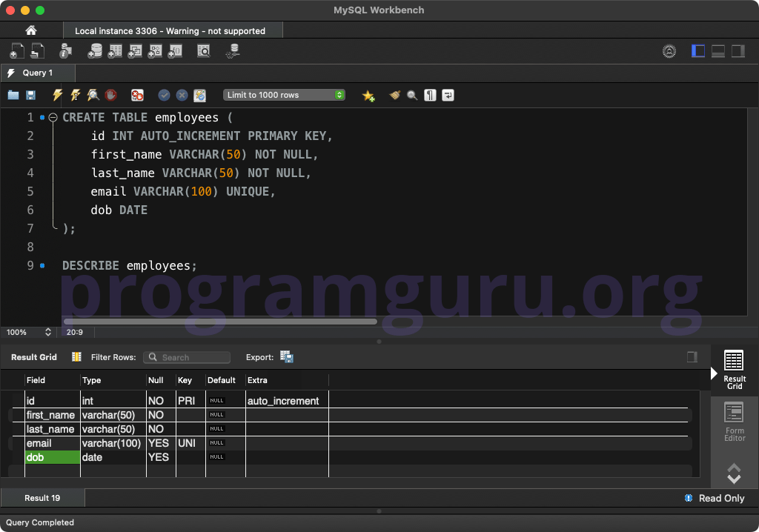Open a script file in this editor
This screenshot has height=532, width=759.
[x=13, y=95]
